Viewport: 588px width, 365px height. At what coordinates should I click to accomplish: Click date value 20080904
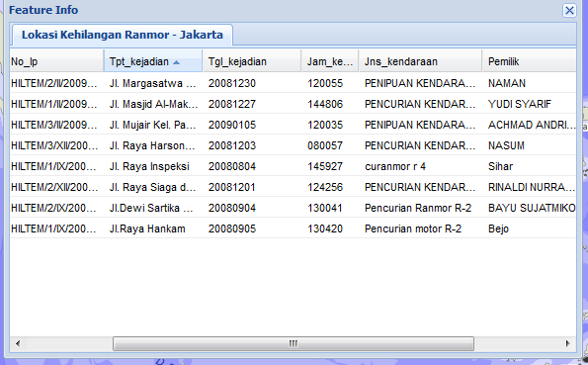pos(232,208)
